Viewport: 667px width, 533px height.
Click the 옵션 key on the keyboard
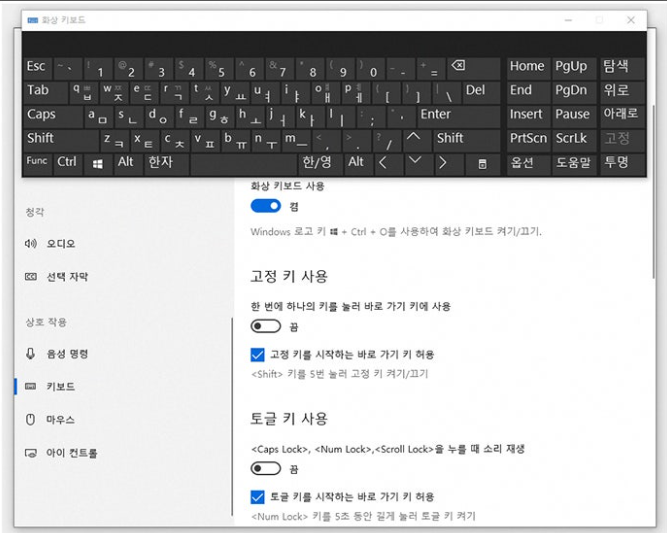528,164
